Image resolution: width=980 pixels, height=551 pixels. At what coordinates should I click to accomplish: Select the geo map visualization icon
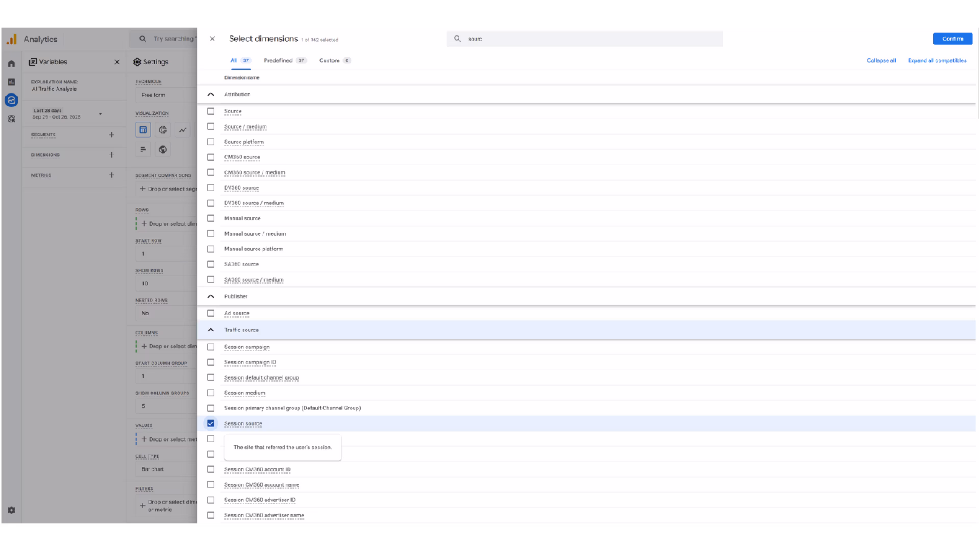point(163,149)
